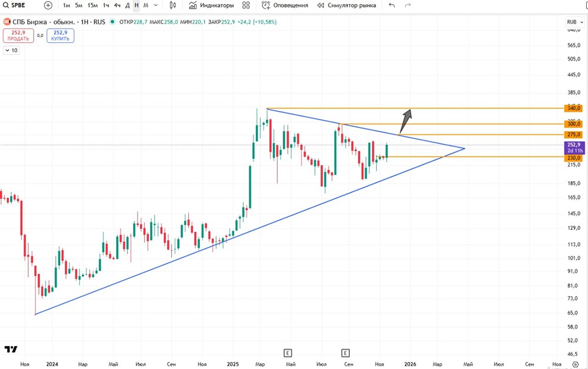Click 565,0 value on price scale
The height and width of the screenshot is (369, 588).
[574, 45]
